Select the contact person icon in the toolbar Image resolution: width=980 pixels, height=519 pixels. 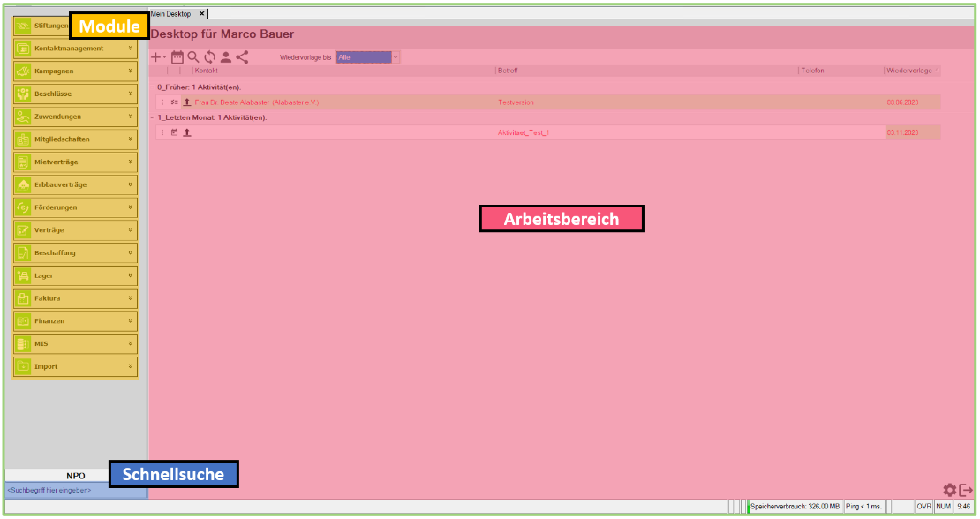click(x=226, y=57)
